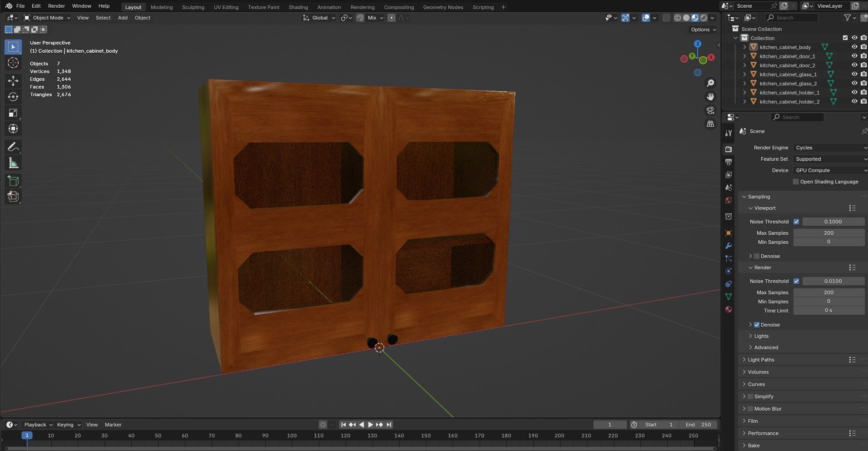Viewport: 868px width, 451px height.
Task: Click the pan view hand icon
Action: point(710,97)
